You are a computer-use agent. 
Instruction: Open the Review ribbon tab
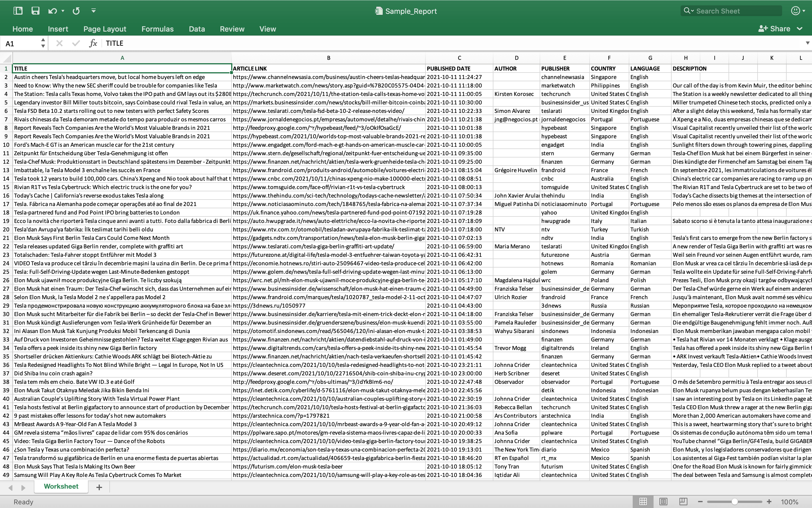tap(232, 29)
